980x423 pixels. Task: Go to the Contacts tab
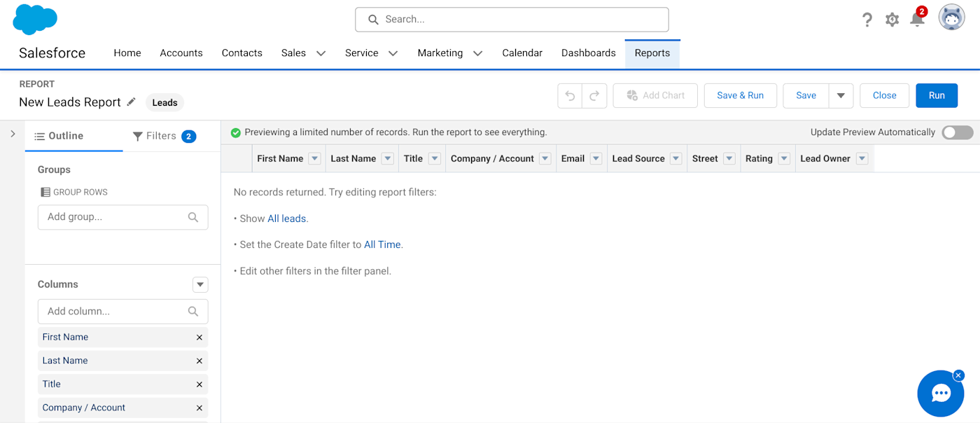pos(242,53)
